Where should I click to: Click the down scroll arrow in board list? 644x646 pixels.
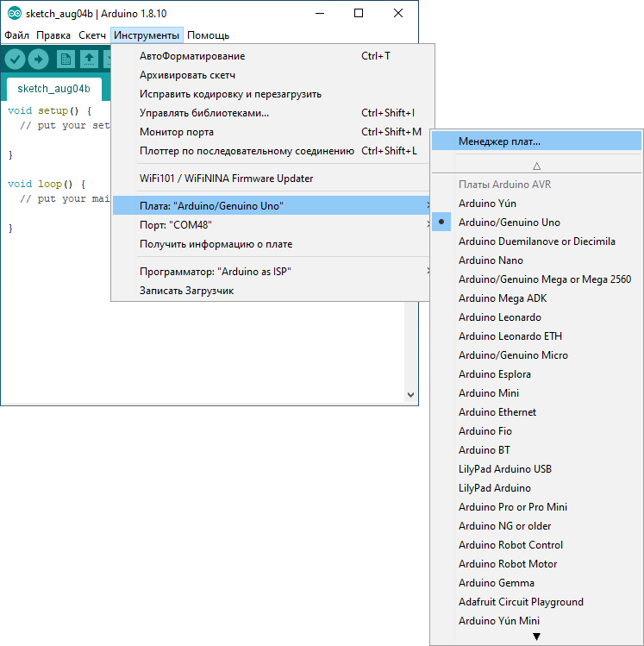pos(536,637)
